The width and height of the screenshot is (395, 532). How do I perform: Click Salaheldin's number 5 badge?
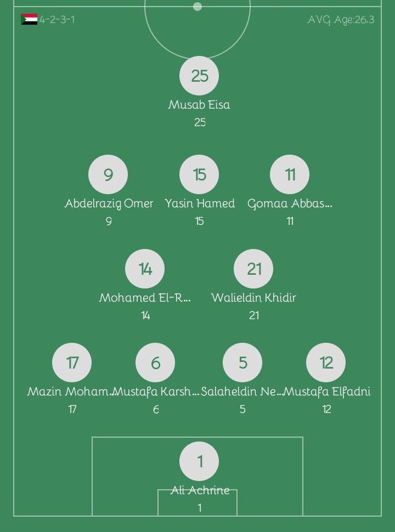click(243, 362)
